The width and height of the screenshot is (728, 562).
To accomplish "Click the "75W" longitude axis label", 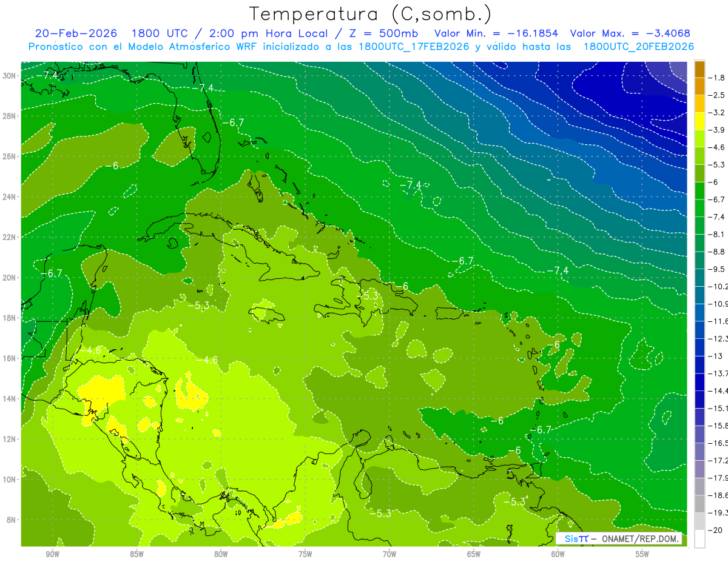I will coord(305,555).
